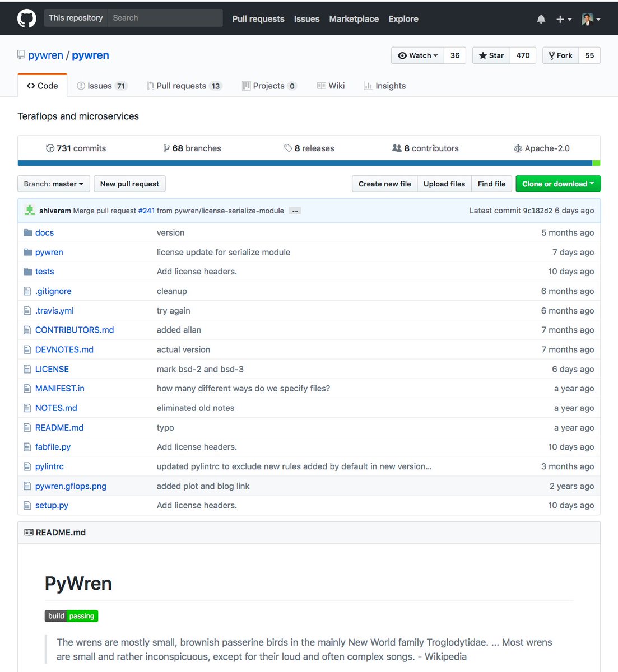Open the Insights tab

point(384,86)
